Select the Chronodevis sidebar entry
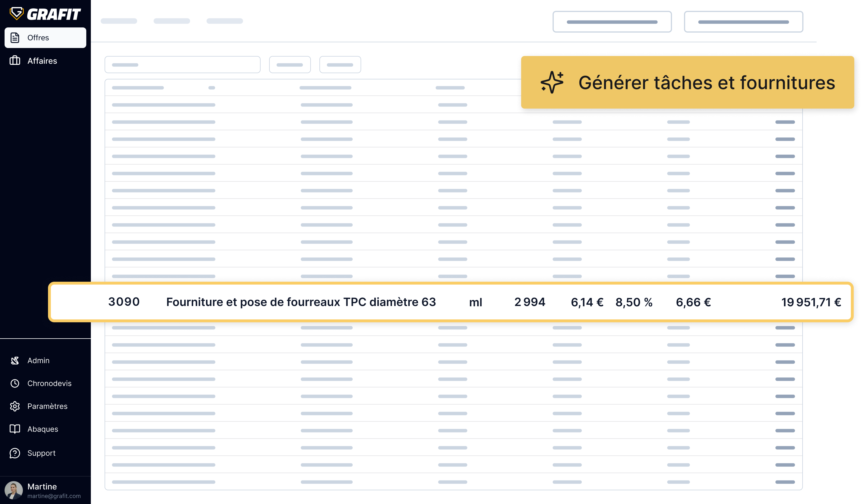This screenshot has width=868, height=504. [x=49, y=383]
